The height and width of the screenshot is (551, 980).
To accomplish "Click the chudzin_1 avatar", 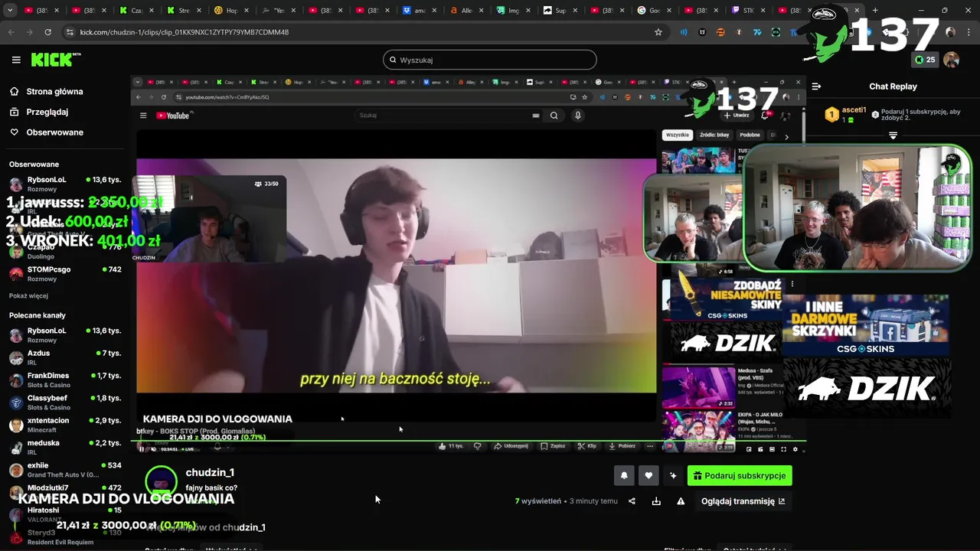I will (161, 482).
